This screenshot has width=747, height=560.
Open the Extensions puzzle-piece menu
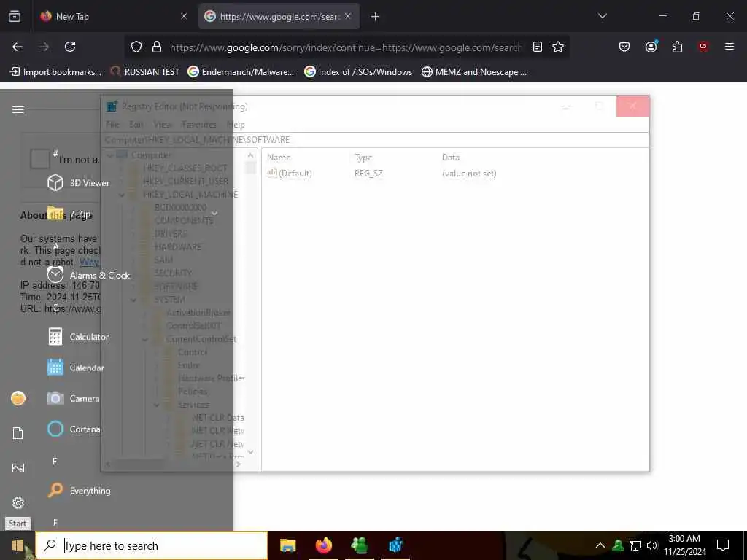677,47
